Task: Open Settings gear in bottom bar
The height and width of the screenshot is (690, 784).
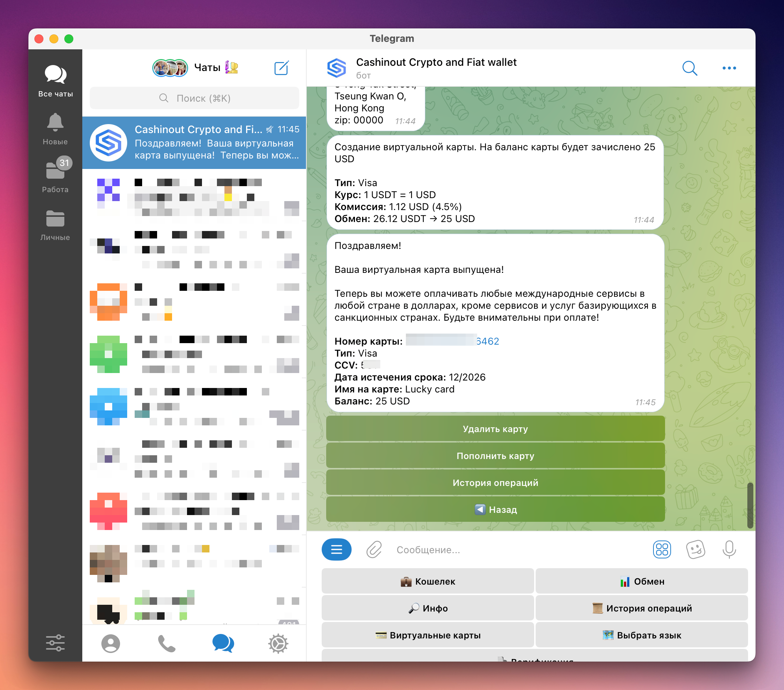Action: coord(278,643)
